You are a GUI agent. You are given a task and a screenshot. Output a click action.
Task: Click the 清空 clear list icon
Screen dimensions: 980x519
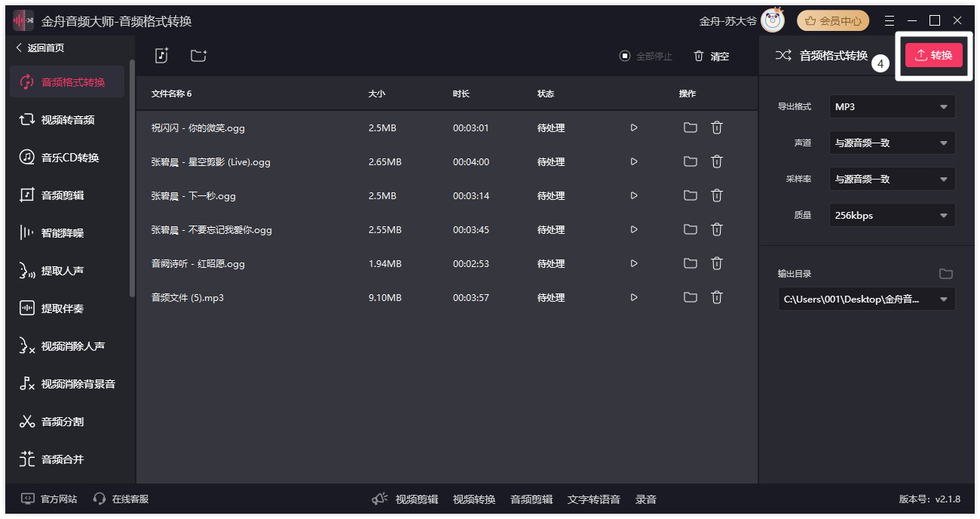[710, 55]
